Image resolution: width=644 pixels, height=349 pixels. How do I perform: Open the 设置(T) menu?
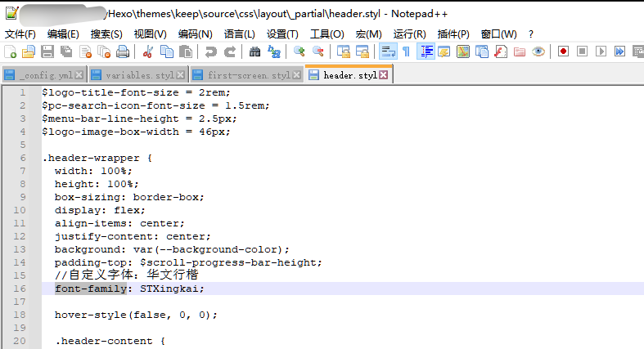coord(282,34)
